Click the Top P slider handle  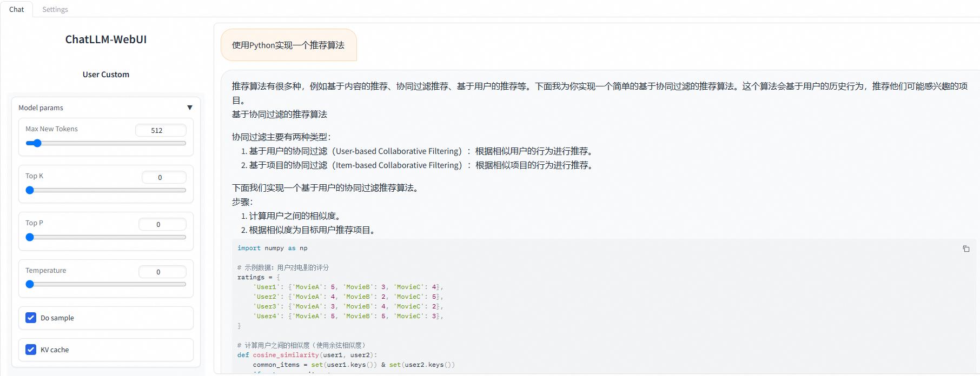click(30, 237)
